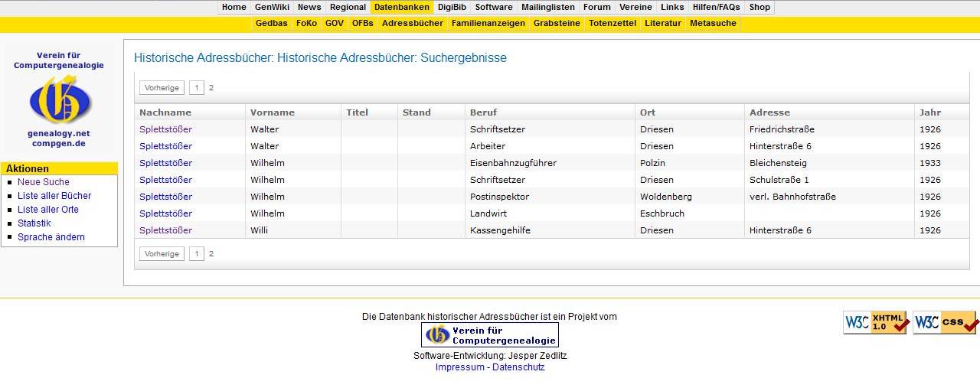
Task: Open the Datenschutz footer link
Action: point(518,367)
